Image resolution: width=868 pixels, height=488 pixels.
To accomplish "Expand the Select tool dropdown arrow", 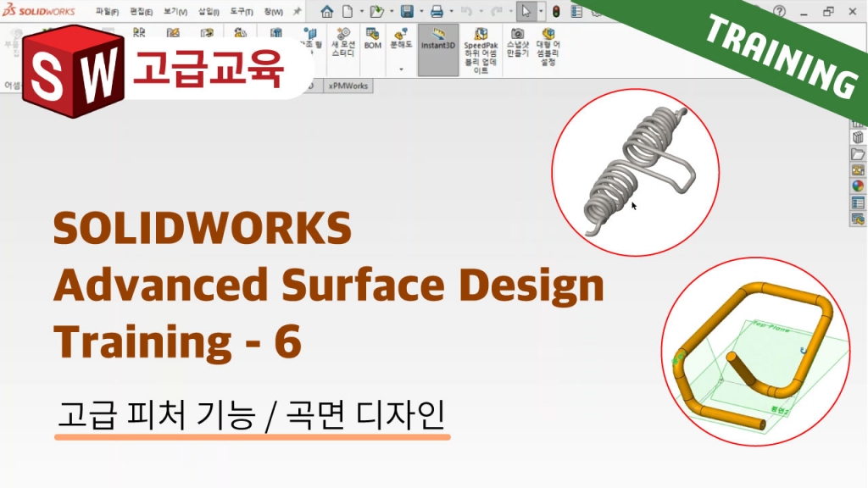I will [x=541, y=12].
